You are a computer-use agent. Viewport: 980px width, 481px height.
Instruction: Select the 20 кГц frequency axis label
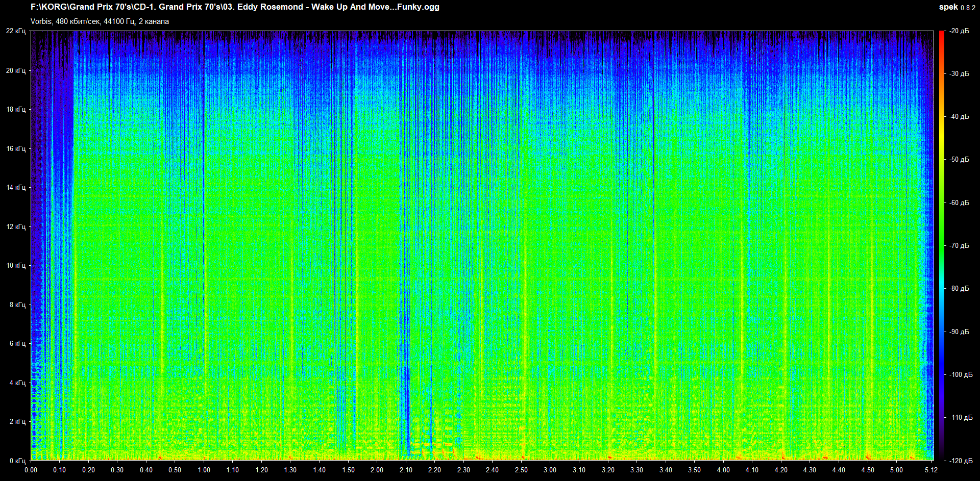pos(16,70)
